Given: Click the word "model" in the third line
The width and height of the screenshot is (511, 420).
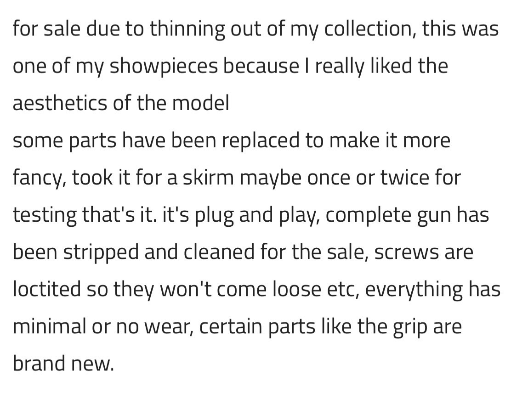Looking at the screenshot, I should click(201, 103).
